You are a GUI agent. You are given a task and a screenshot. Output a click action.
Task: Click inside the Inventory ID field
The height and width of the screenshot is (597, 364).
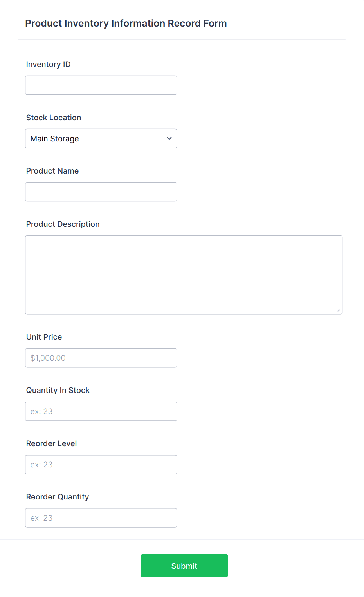click(x=101, y=85)
